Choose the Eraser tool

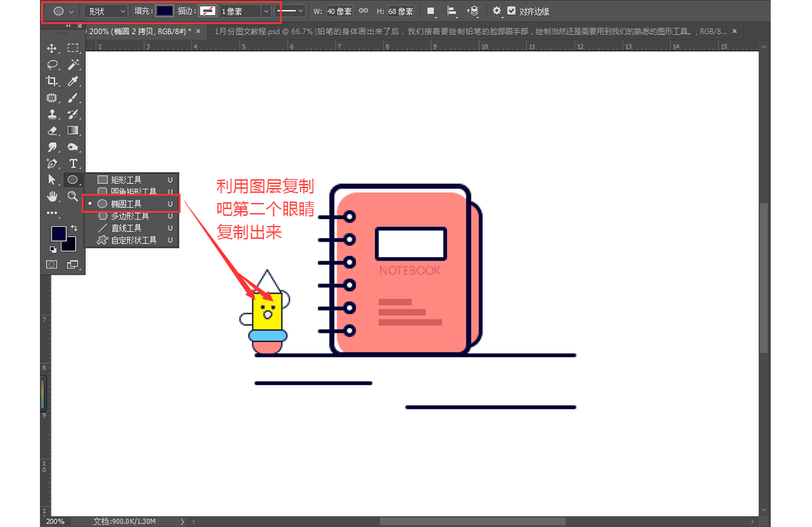[x=51, y=131]
